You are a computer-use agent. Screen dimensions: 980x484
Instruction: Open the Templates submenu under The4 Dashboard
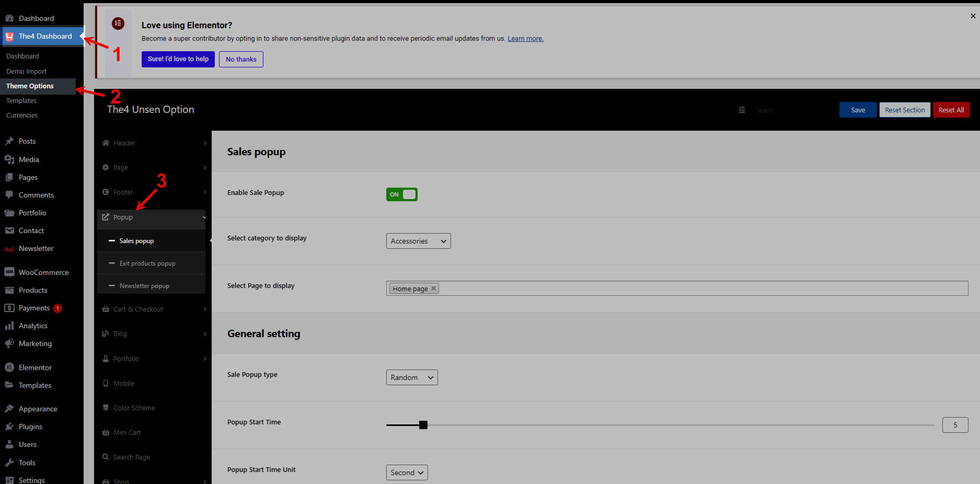coord(21,100)
